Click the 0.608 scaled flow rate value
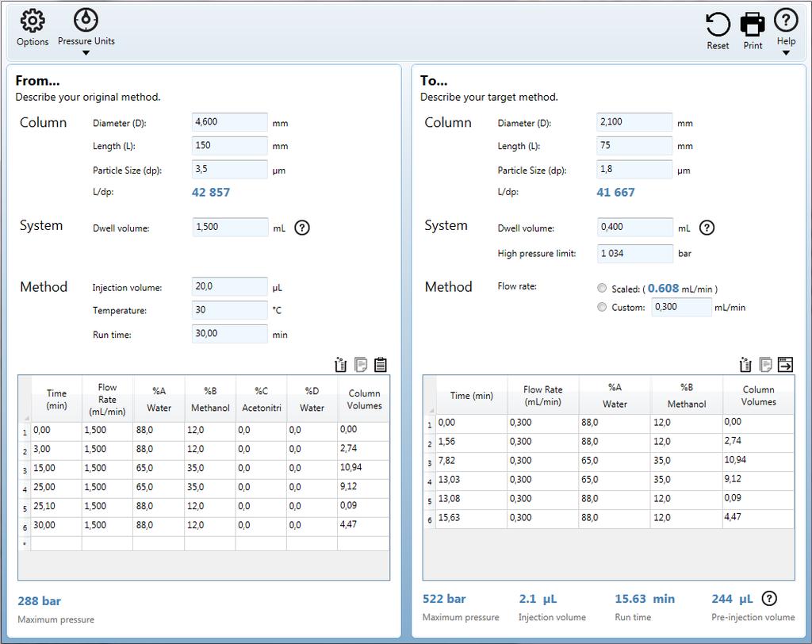This screenshot has width=812, height=644. pos(663,288)
